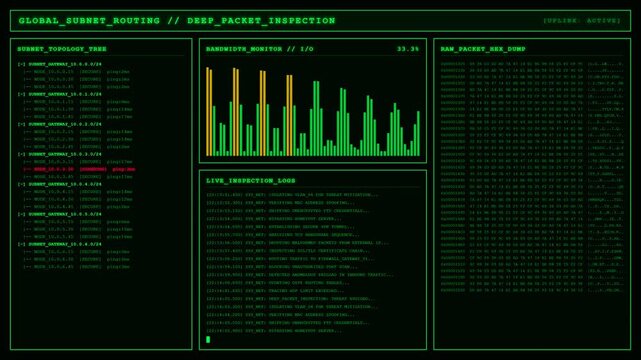Select the ANALYZING TCP HANDSHAKE SEQUENCE log line
The width and height of the screenshot is (641, 360).
coord(283,235)
